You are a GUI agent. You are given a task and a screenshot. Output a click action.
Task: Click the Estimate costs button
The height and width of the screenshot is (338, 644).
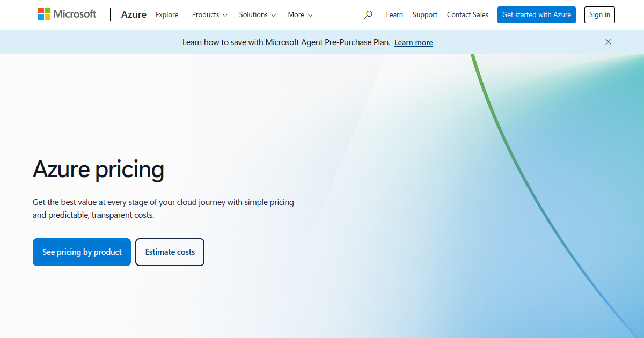[170, 252]
